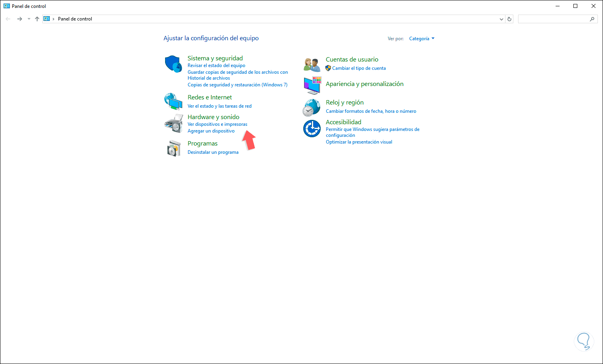The image size is (603, 364).
Task: Click the Programas disc box icon
Action: [174, 148]
